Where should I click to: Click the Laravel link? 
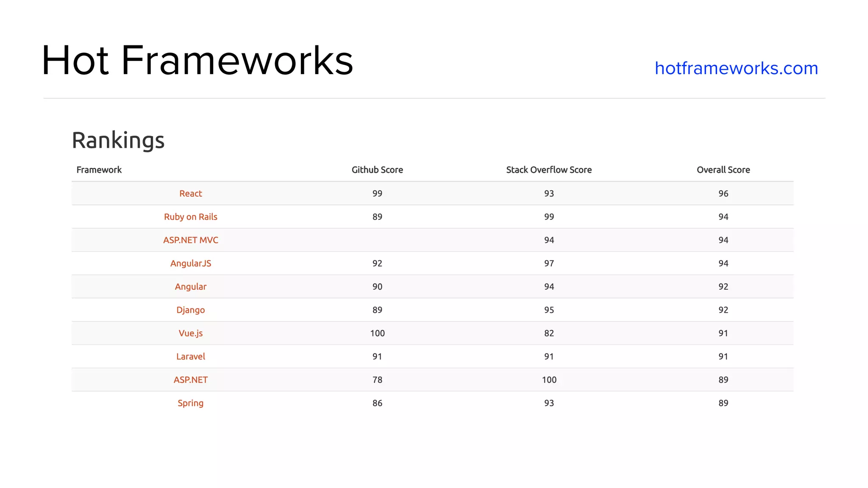(190, 357)
